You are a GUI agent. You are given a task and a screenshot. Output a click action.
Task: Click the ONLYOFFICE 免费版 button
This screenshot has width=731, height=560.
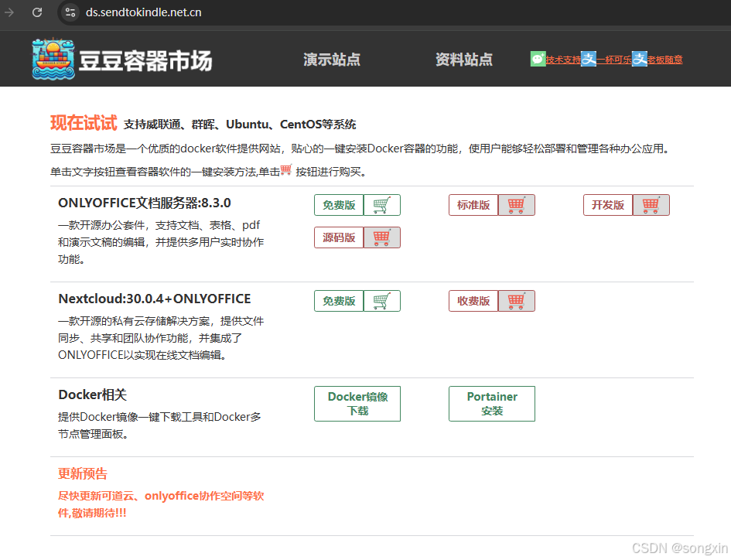(339, 205)
